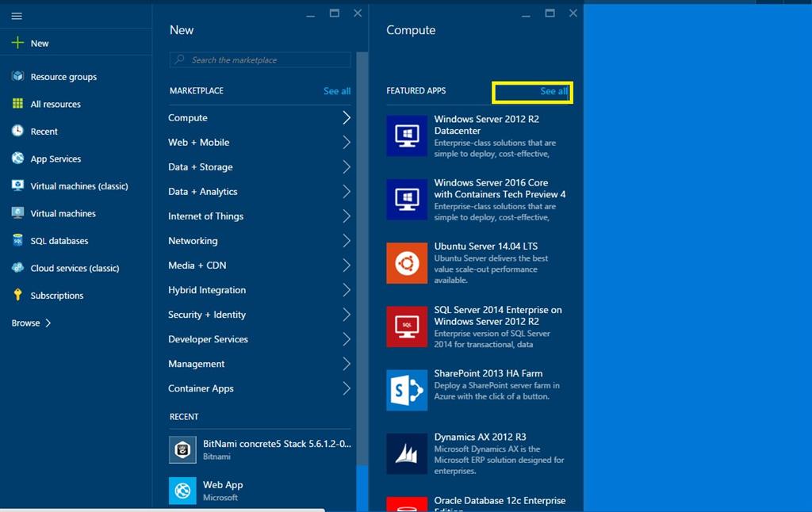Expand Data + Analytics chevron
This screenshot has width=812, height=512.
(x=347, y=192)
